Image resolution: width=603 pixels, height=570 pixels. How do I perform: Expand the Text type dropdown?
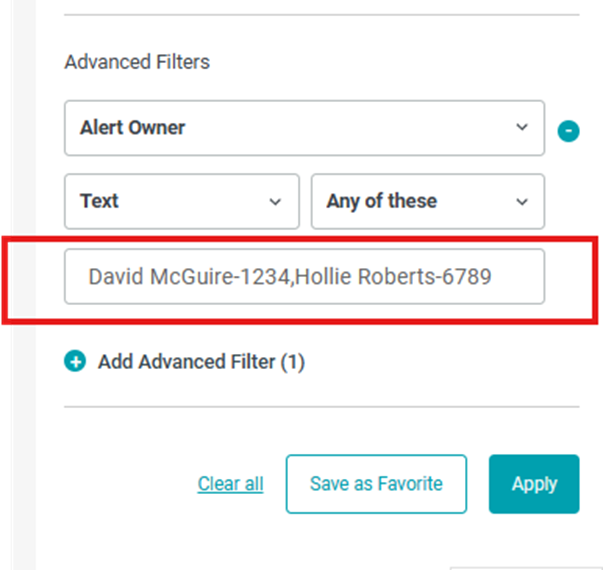coord(181,202)
